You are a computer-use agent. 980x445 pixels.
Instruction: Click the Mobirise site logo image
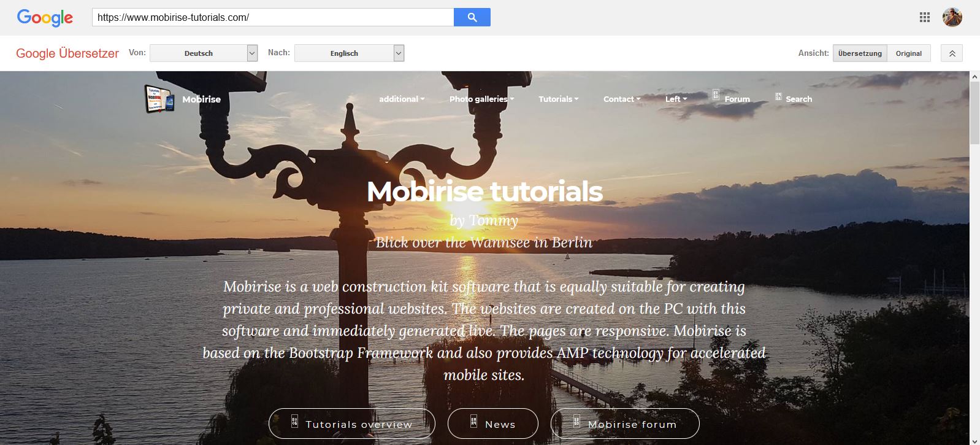click(x=159, y=99)
